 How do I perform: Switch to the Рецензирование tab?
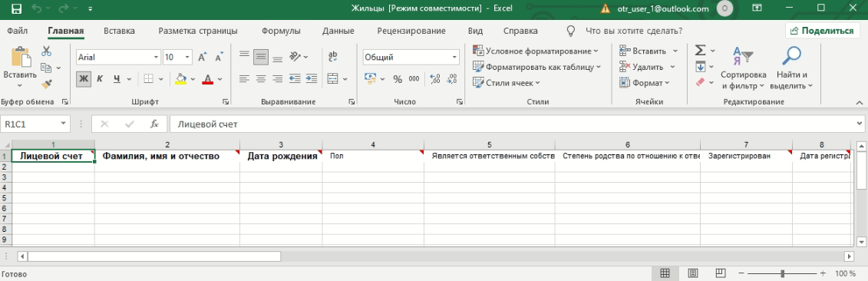pos(411,31)
